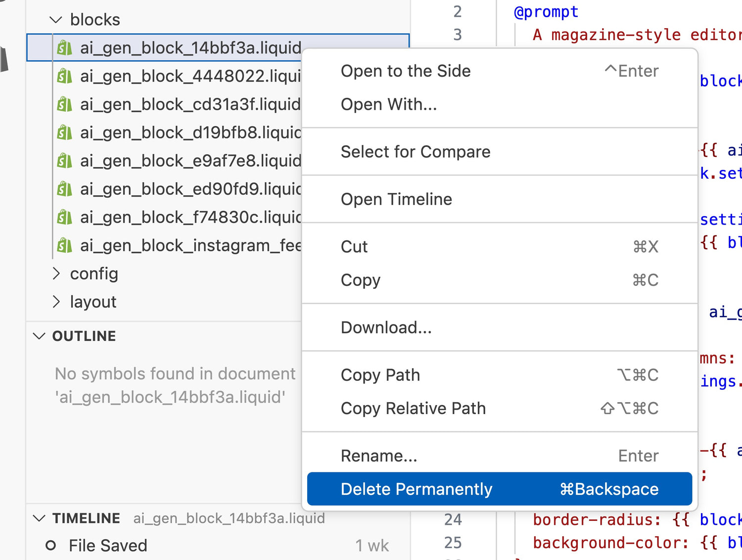Screen dimensions: 742x560
Task: Click Open to the Side option
Action: click(x=406, y=71)
